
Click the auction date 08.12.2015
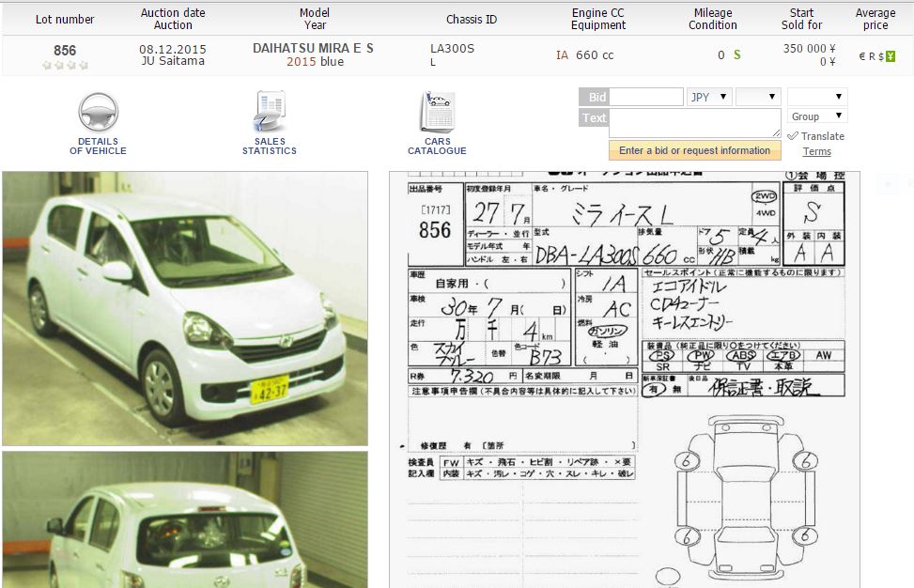click(173, 50)
